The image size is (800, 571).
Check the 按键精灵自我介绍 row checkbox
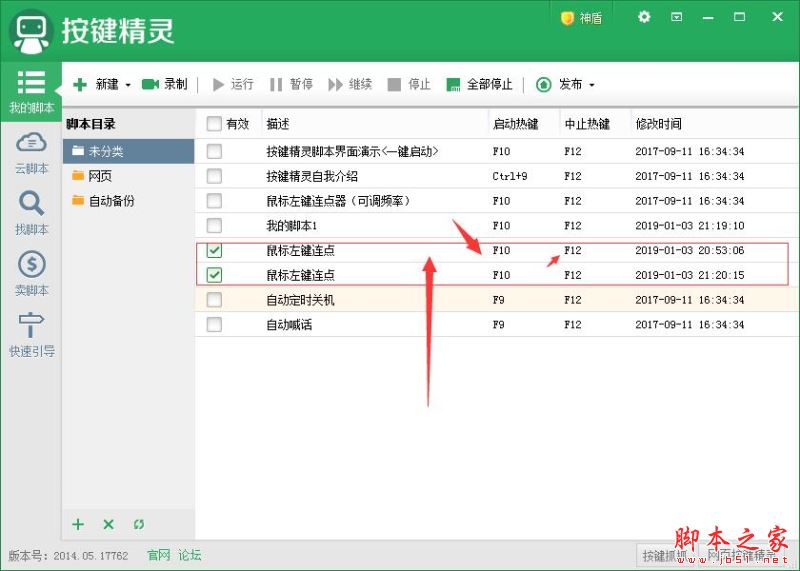214,176
